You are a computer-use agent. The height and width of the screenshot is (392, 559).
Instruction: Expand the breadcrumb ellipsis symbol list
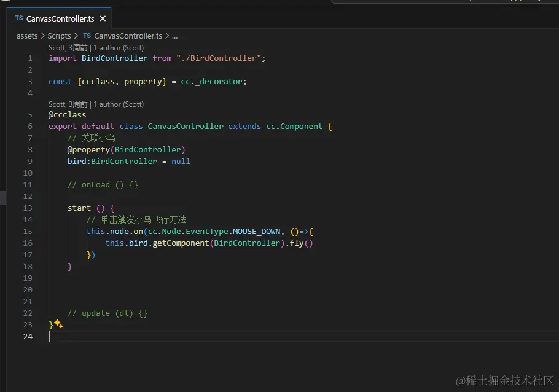[x=174, y=36]
